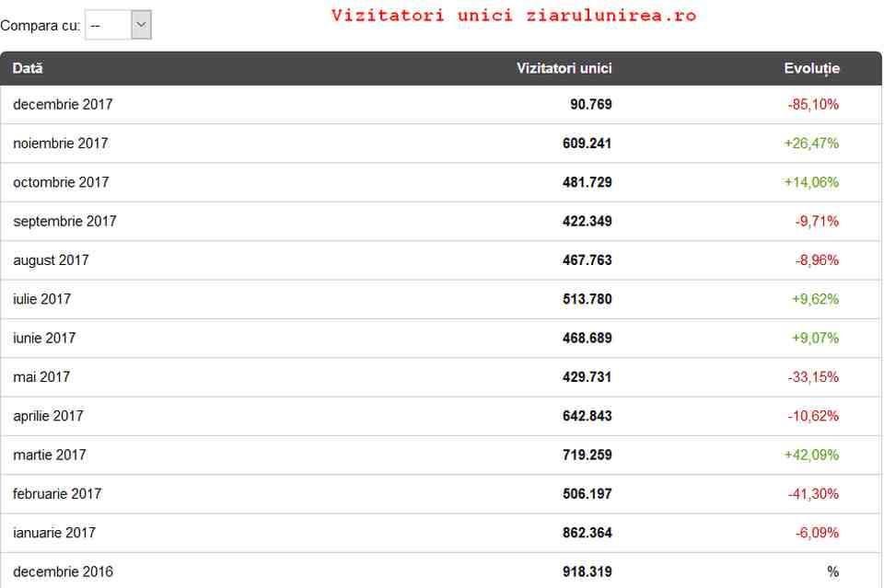Screen dimensions: 884x588
Task: Click the Dată column header
Action: 28,68
